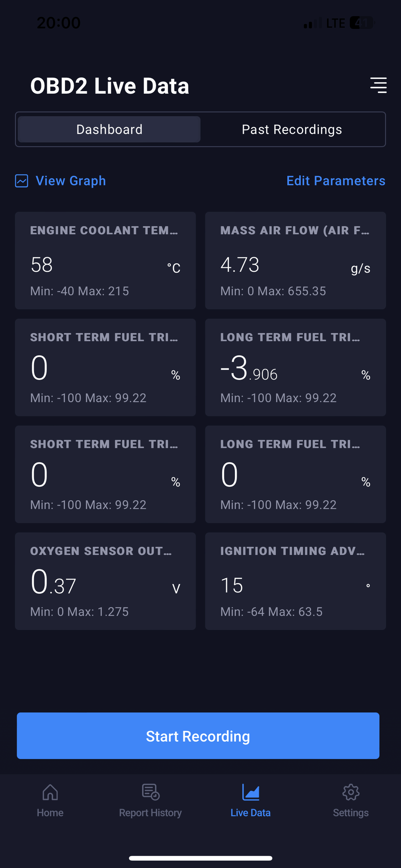Tap the home indicator bar

[x=200, y=858]
